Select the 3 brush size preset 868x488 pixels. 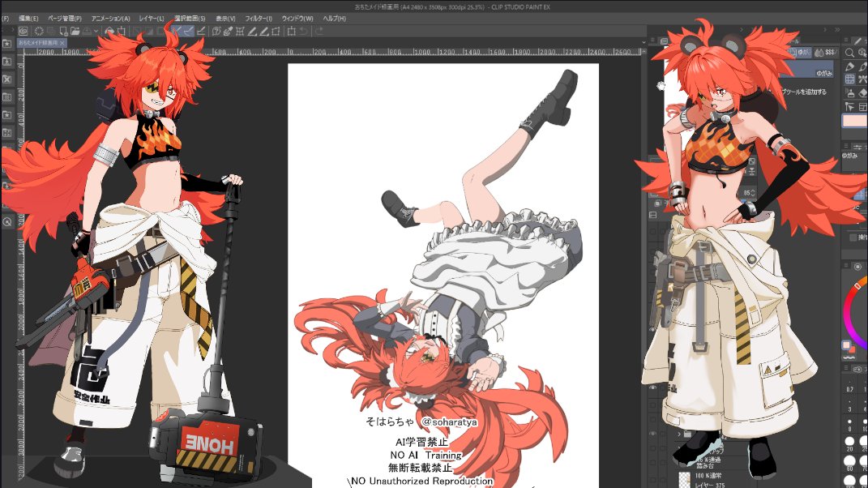(x=849, y=405)
